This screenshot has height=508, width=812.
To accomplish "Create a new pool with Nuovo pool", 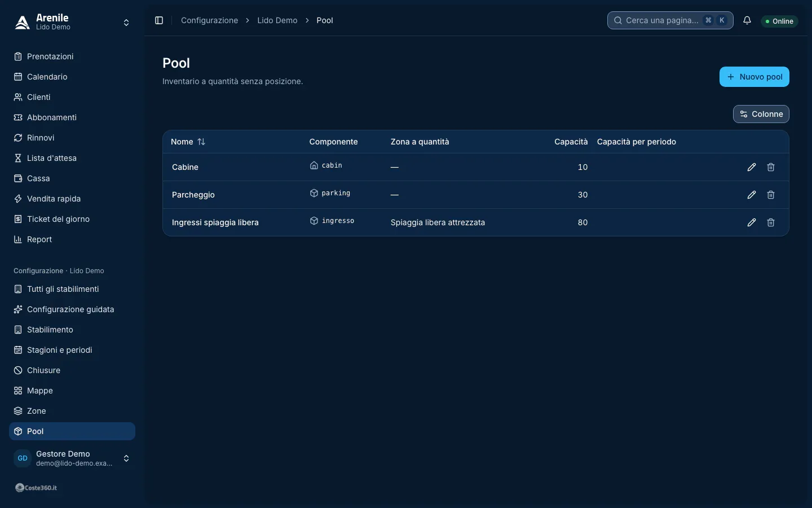I will click(x=754, y=77).
